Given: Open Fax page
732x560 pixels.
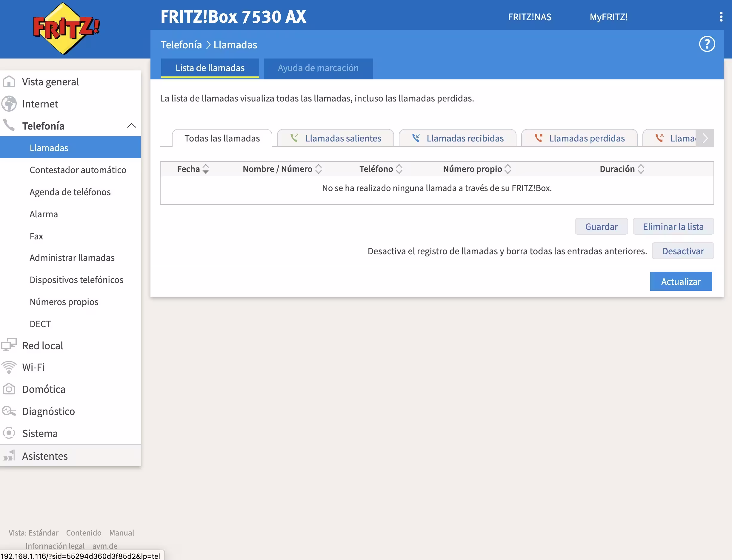Looking at the screenshot, I should click(x=36, y=236).
